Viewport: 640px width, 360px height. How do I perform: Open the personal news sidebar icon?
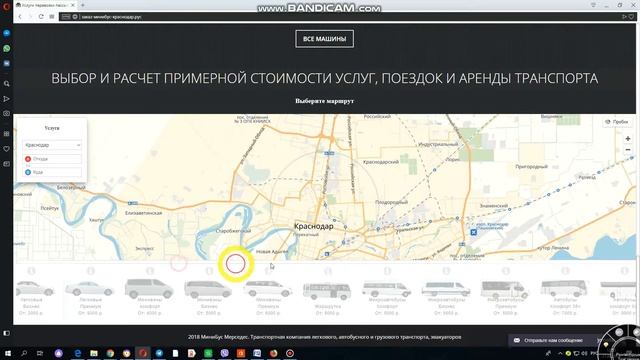click(x=7, y=164)
